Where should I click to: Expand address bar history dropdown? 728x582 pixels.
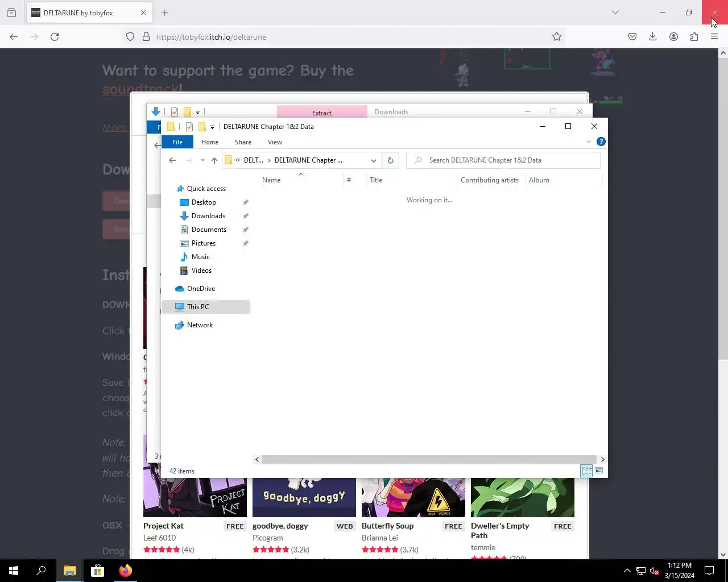373,160
